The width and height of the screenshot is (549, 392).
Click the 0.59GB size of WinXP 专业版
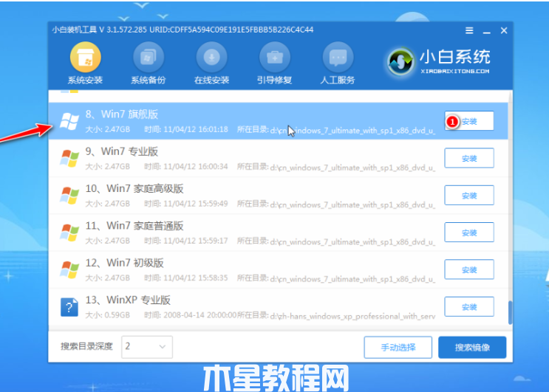(x=117, y=315)
